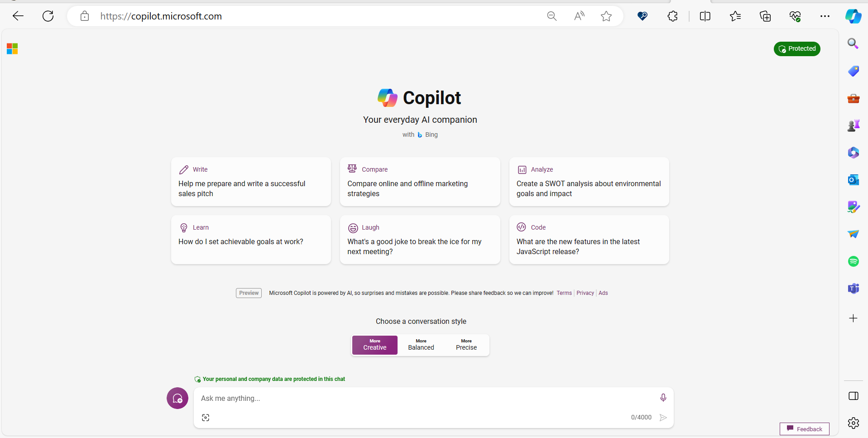
Task: Open the Extensions puzzle menu
Action: [x=672, y=16]
